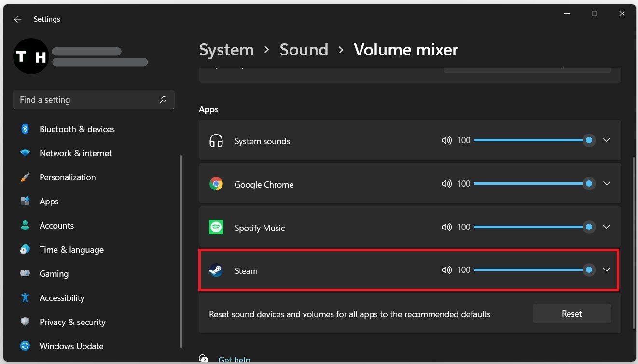The image size is (638, 364).
Task: Open the Get help link
Action: [x=234, y=359]
